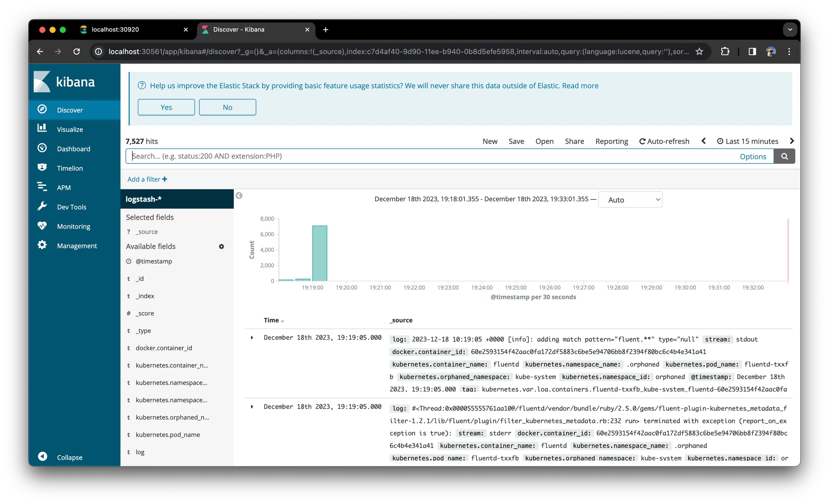Click the magnifier search submit button
This screenshot has width=829, height=504.
(x=784, y=156)
